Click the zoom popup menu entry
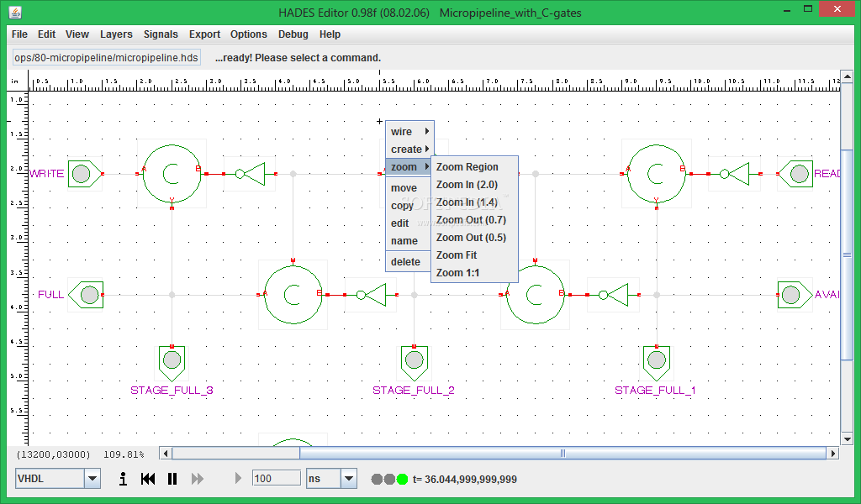 [409, 166]
